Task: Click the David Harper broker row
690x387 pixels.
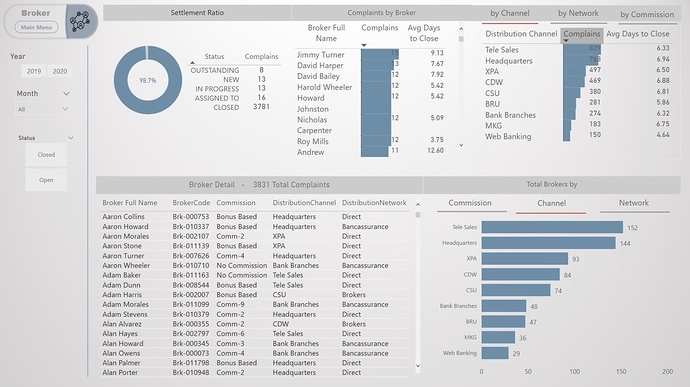Action: tap(371, 65)
